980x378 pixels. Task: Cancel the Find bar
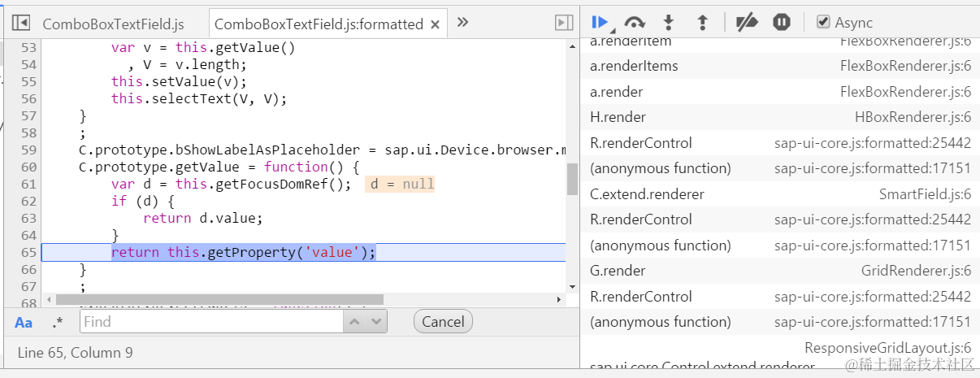click(x=443, y=322)
